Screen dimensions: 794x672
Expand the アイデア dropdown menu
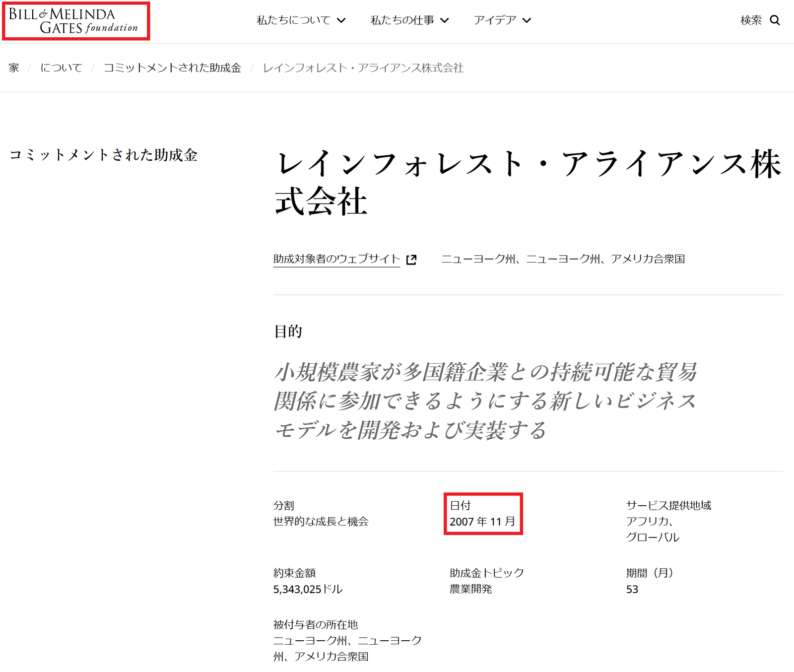tap(502, 20)
